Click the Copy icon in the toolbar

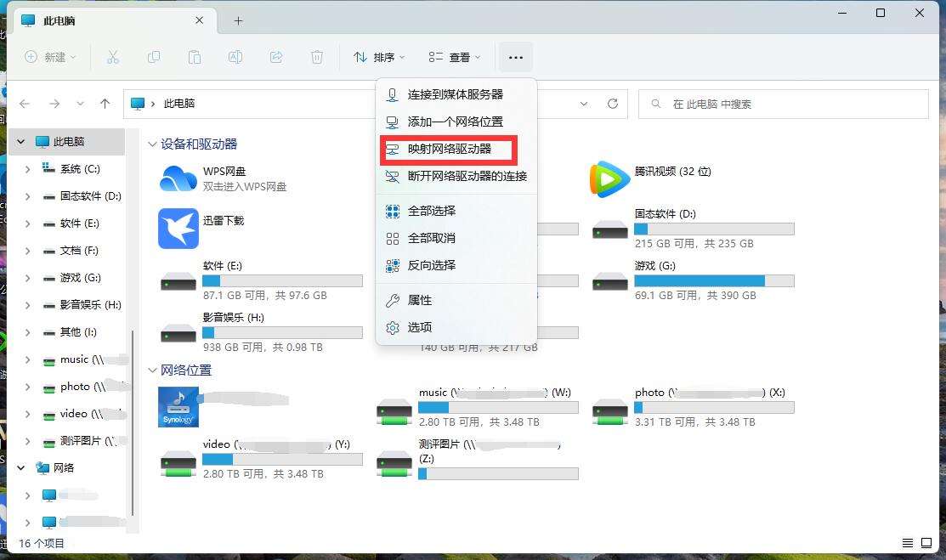pyautogui.click(x=154, y=57)
